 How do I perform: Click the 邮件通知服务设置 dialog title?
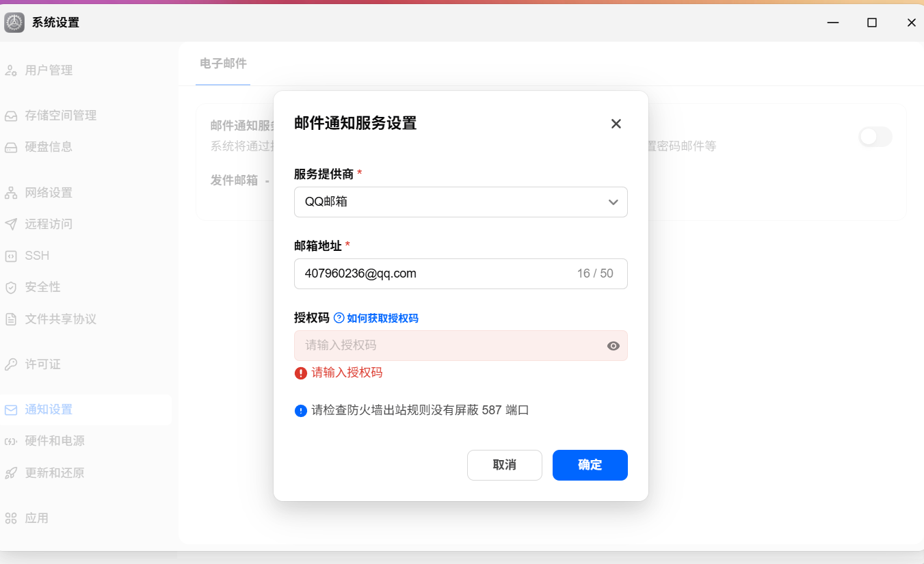[355, 123]
